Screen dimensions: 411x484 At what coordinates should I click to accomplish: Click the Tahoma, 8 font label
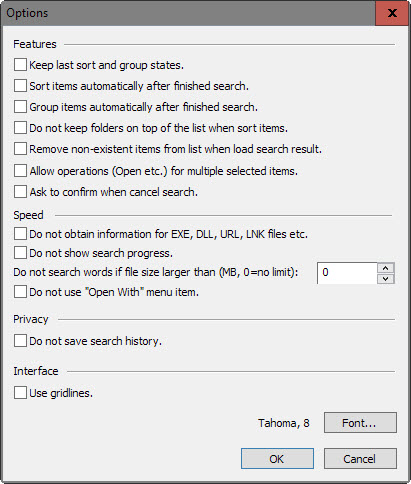tap(284, 423)
